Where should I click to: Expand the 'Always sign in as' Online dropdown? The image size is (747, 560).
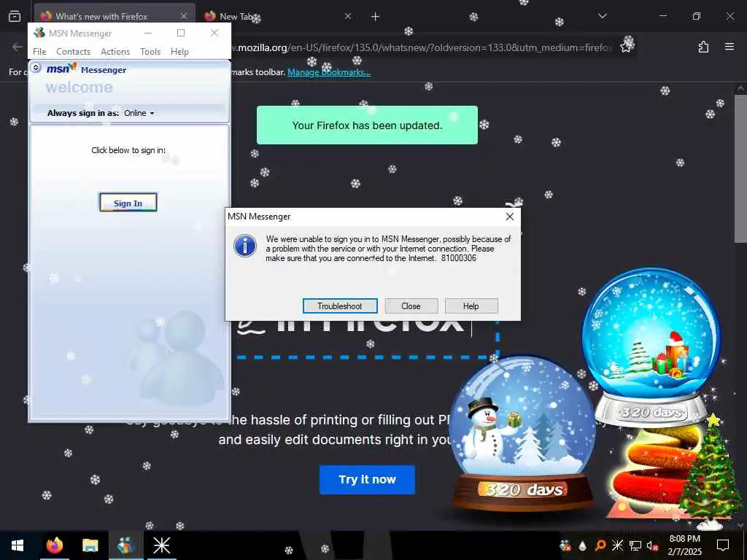click(139, 113)
